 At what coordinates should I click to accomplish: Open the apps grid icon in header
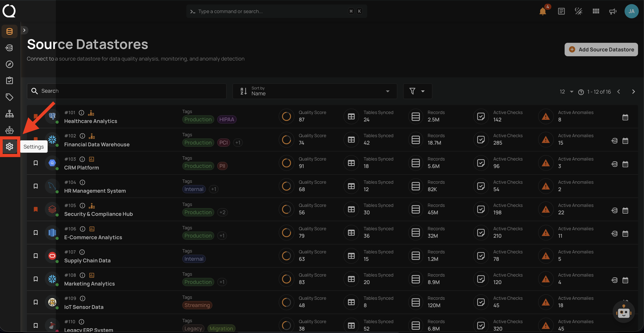(x=596, y=11)
